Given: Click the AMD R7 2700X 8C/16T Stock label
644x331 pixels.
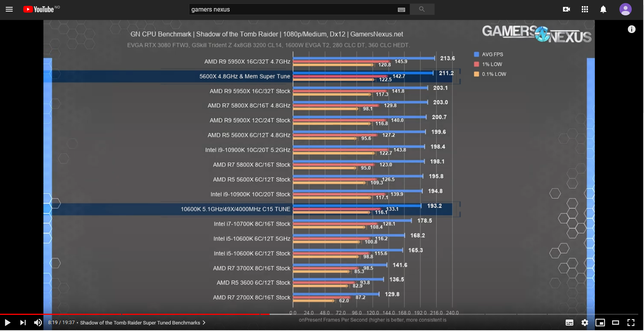Looking at the screenshot, I should coord(252,298).
